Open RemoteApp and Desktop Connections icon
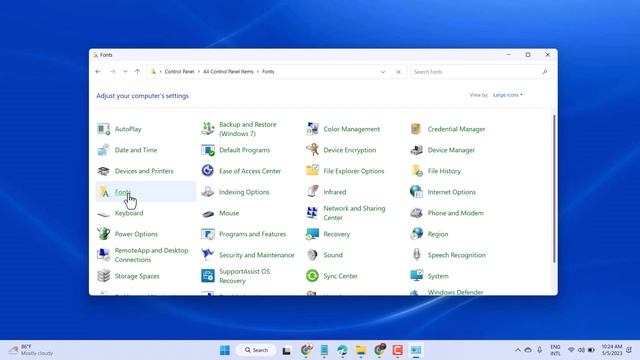This screenshot has height=360, width=640. 104,255
